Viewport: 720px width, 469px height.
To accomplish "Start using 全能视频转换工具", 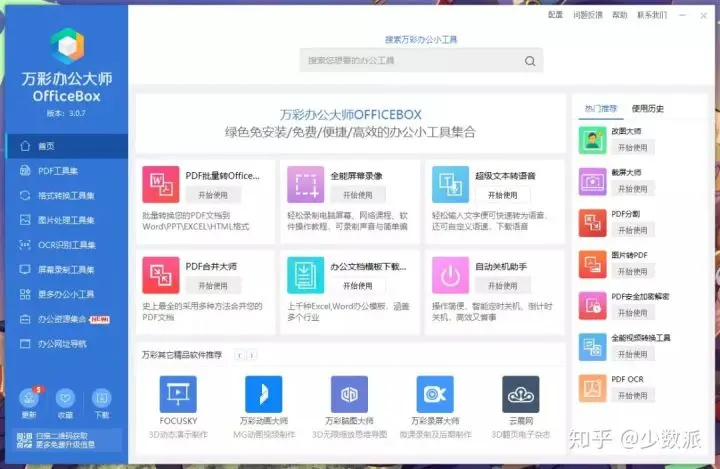I will pos(633,354).
